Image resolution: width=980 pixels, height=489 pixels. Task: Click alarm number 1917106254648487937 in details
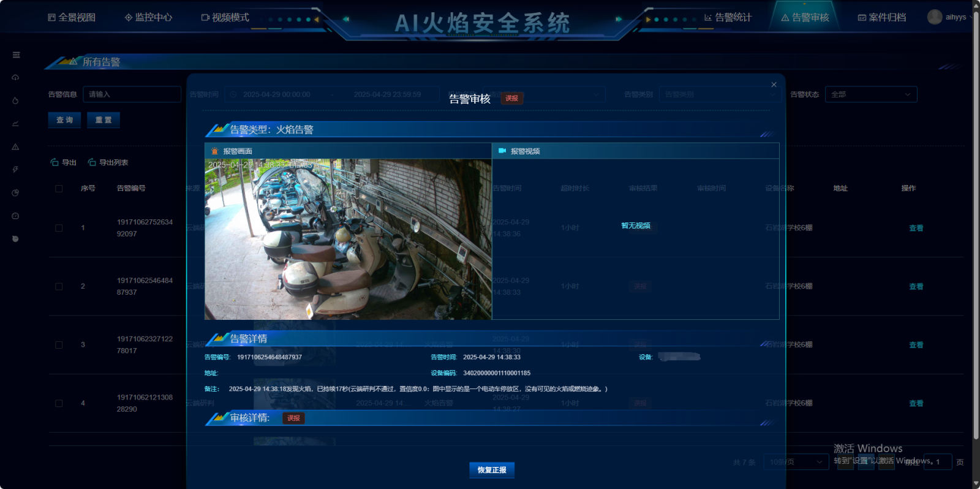(x=269, y=357)
